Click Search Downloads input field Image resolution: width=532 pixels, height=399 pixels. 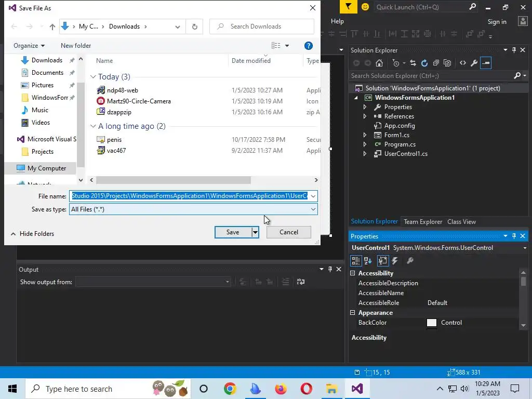[262, 26]
